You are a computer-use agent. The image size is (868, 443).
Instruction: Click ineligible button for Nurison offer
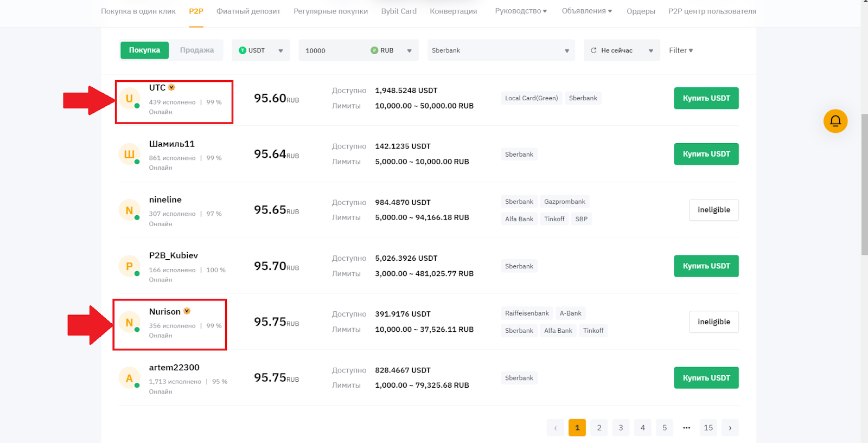click(x=714, y=322)
